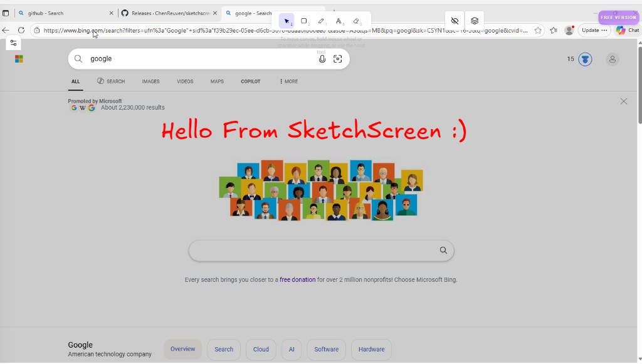Select the SketchScreen pencil draw tool

pos(322,21)
